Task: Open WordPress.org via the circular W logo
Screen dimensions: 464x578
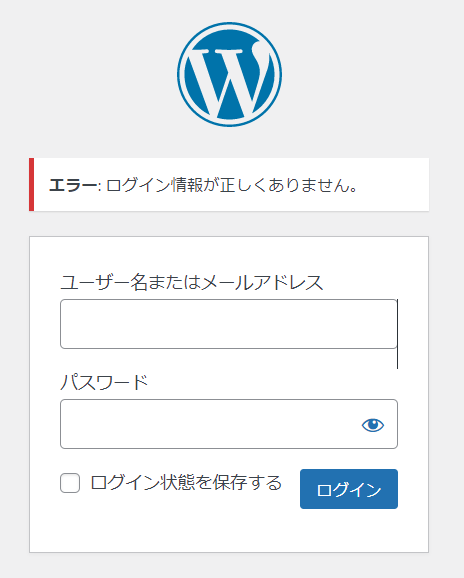Action: pos(229,74)
